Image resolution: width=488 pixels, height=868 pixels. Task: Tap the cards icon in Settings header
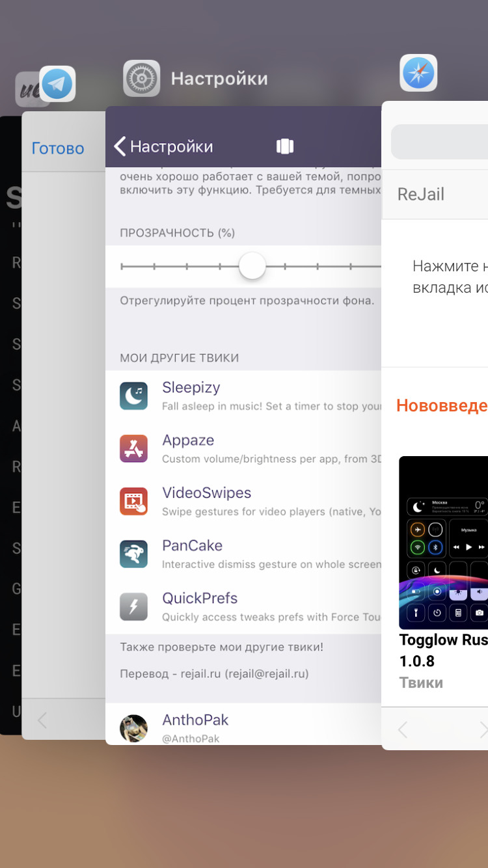(x=285, y=146)
